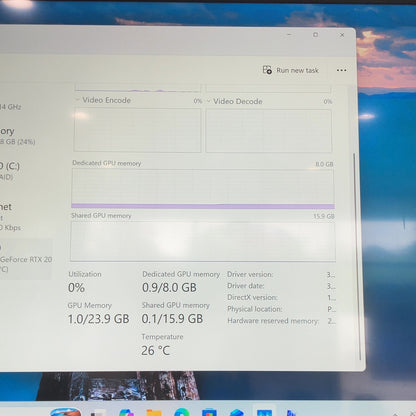This screenshot has height=416, width=416.
Task: Open File Explorer folder icon on taskbar
Action: tap(154, 413)
